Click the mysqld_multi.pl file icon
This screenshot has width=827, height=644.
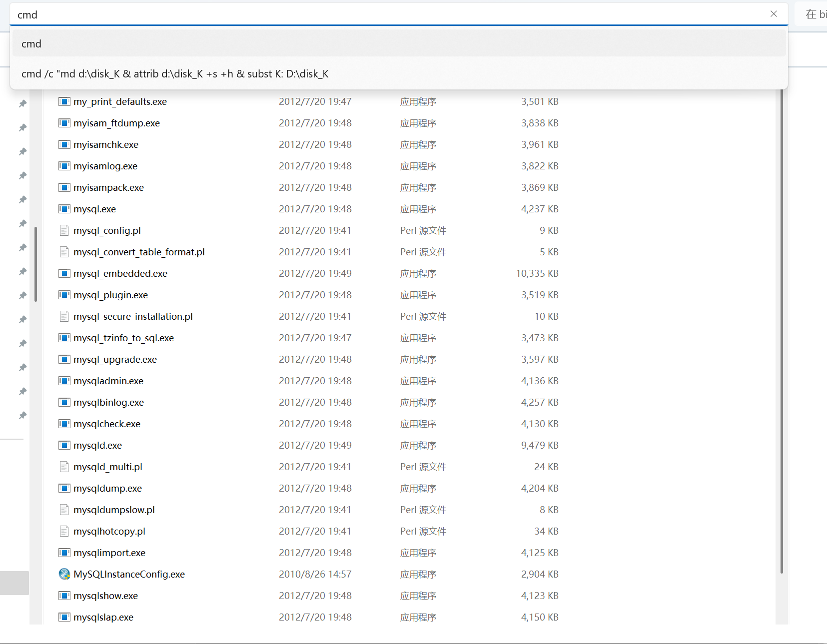point(64,467)
